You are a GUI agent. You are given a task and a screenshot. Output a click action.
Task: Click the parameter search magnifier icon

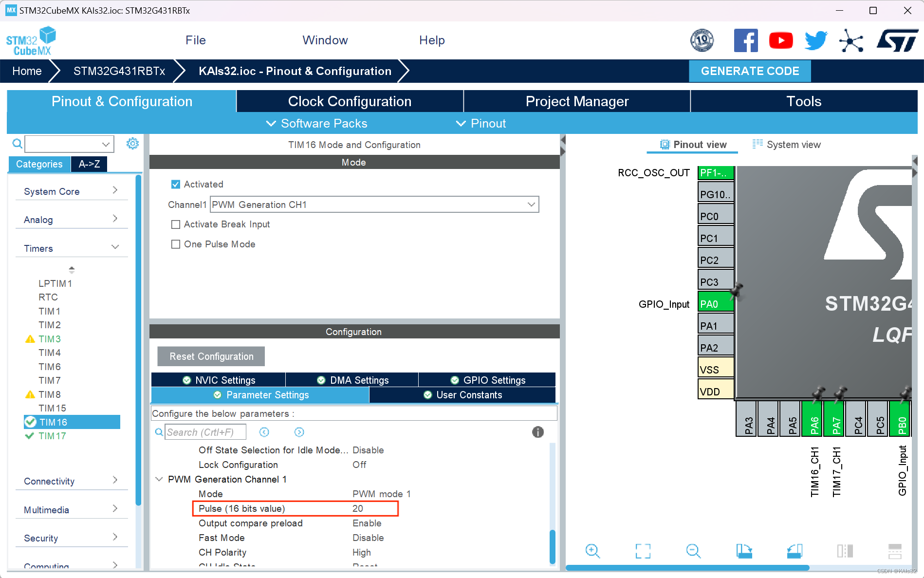159,432
